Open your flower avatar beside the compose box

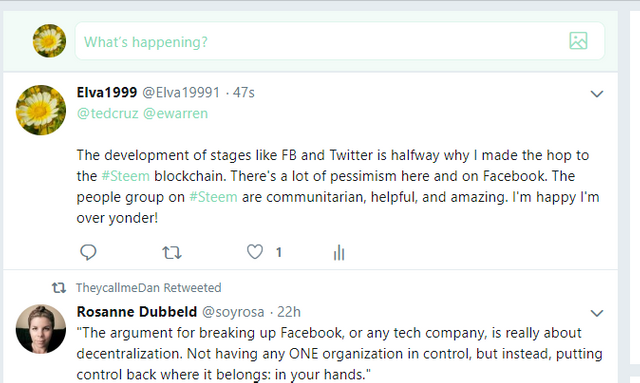[49, 41]
